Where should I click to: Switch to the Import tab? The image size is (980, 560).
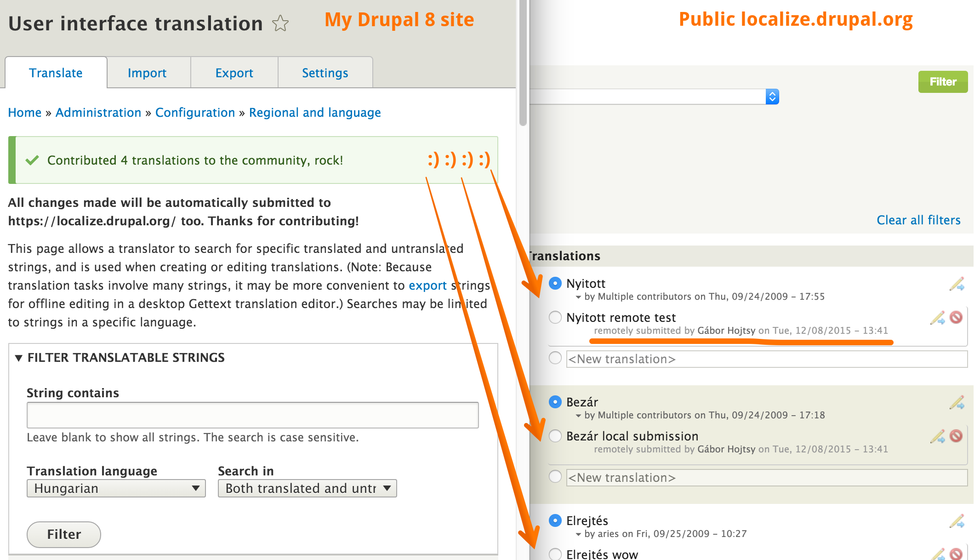click(147, 73)
